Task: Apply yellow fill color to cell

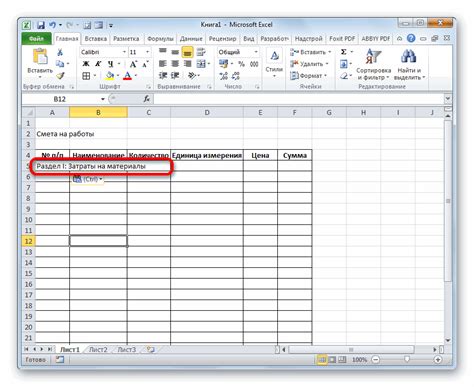Action: point(109,76)
